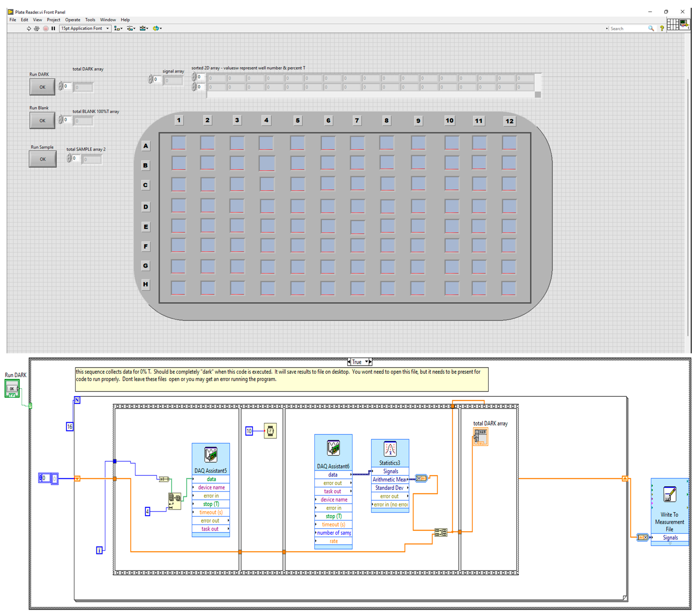Open the Tools menu
696x616 pixels.
(x=90, y=20)
